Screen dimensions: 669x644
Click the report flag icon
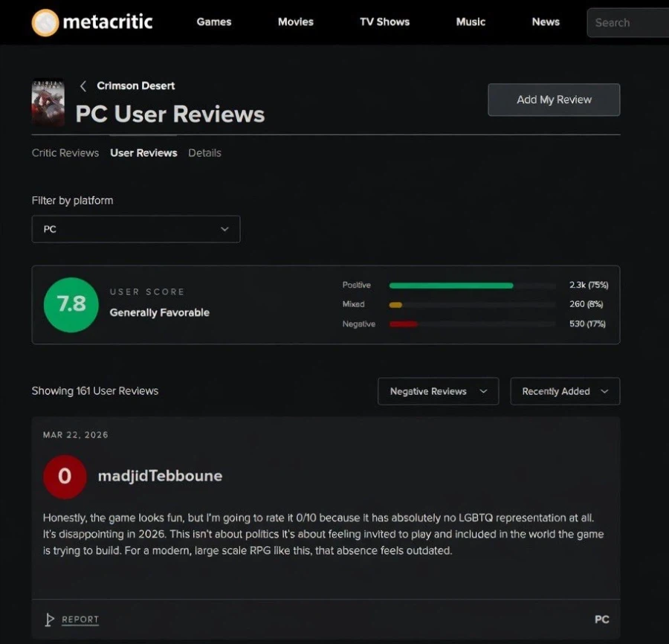pyautogui.click(x=50, y=619)
